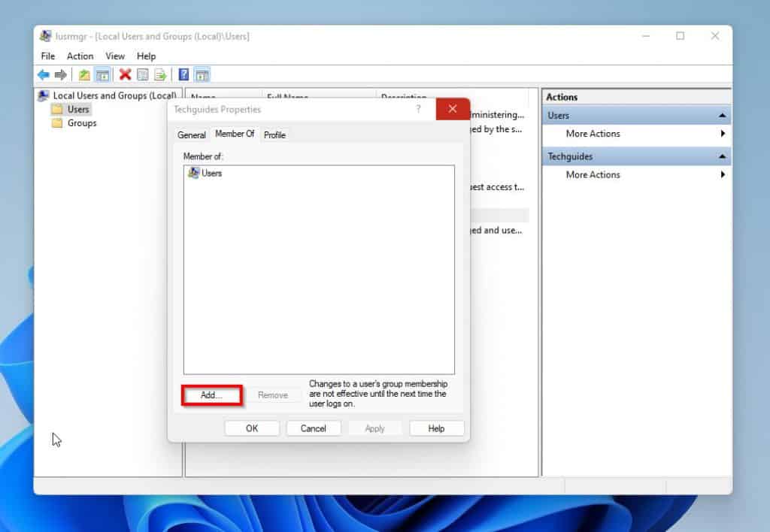Toggle Show/Hide Action Pane toolbar icon
Viewport: 770px width, 532px height.
click(202, 74)
